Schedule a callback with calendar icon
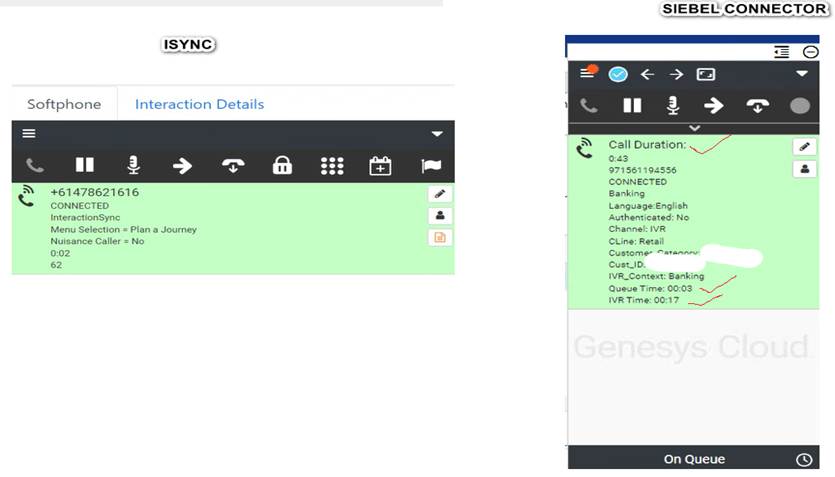 point(380,166)
